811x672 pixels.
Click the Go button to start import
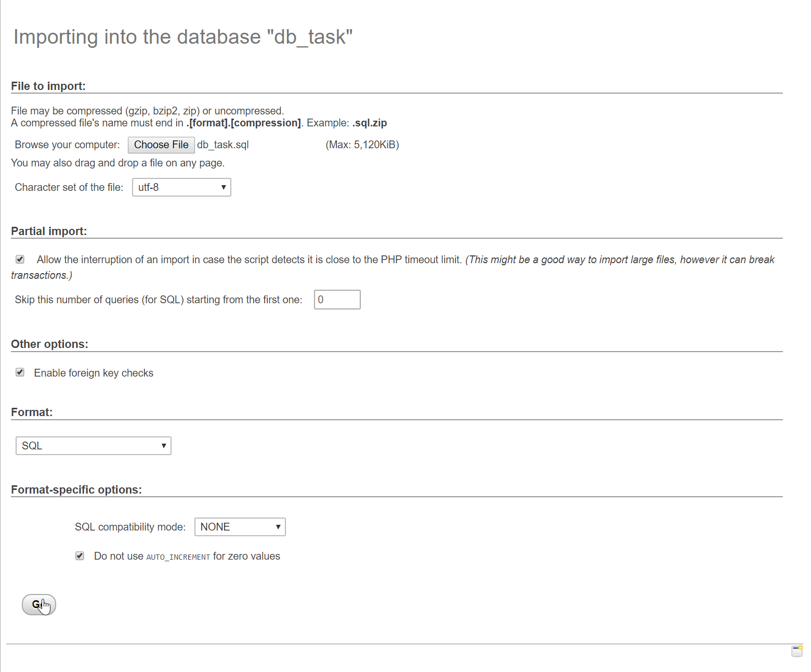39,604
